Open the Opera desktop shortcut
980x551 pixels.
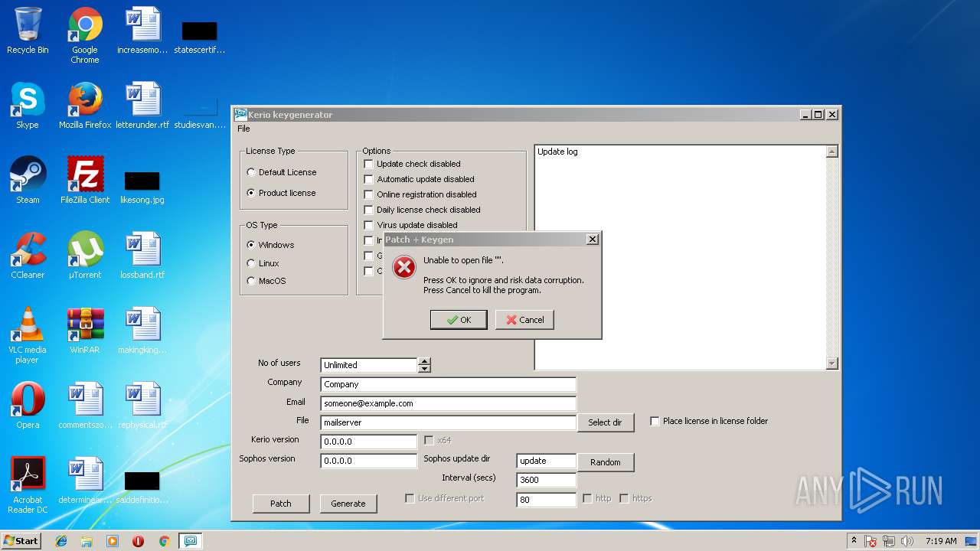point(28,406)
